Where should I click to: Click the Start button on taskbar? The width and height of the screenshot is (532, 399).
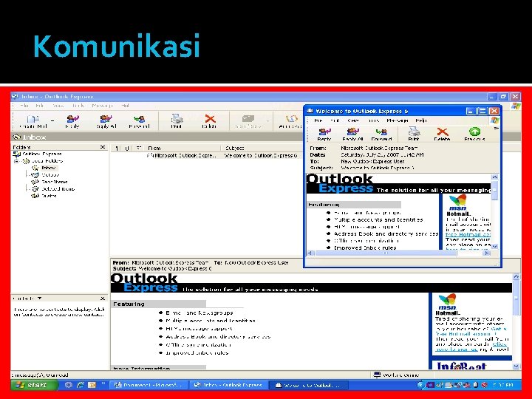coord(33,385)
